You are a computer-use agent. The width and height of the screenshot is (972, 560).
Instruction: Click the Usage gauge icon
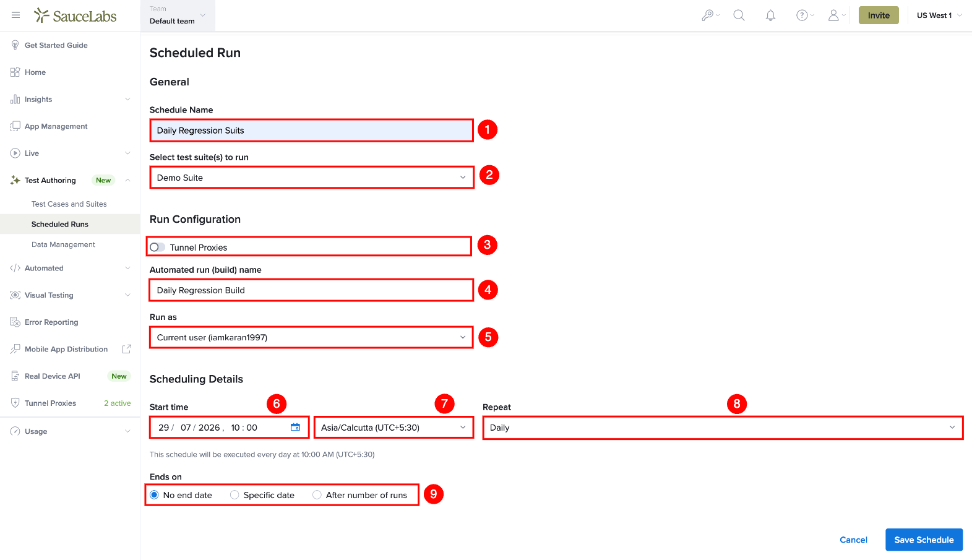tap(15, 431)
